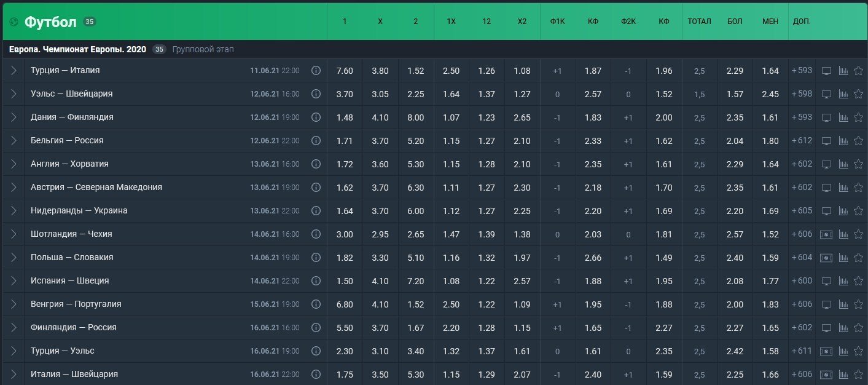Screen dimensions: 868x385
Task: Expand the Турция — Италия match row
Action: [14, 71]
